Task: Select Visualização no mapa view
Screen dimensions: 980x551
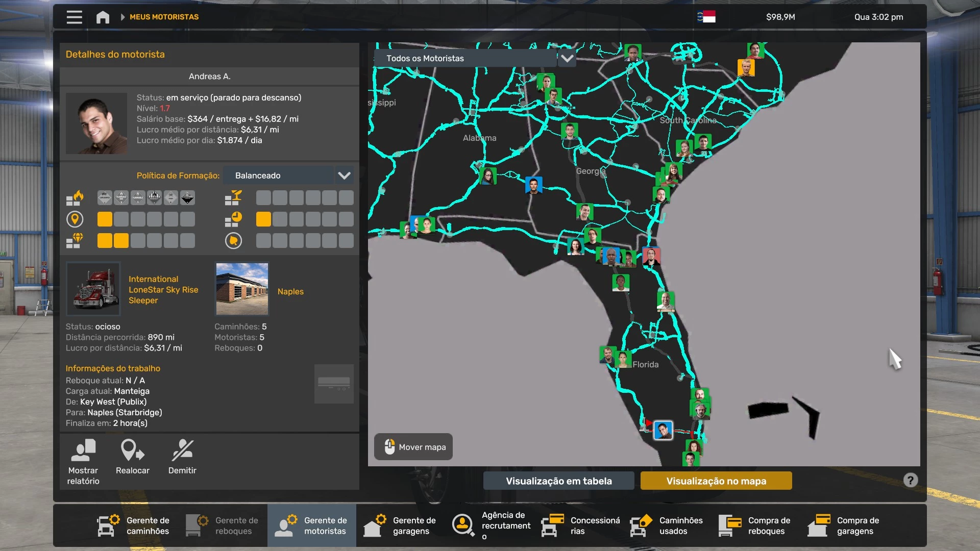Action: point(716,481)
